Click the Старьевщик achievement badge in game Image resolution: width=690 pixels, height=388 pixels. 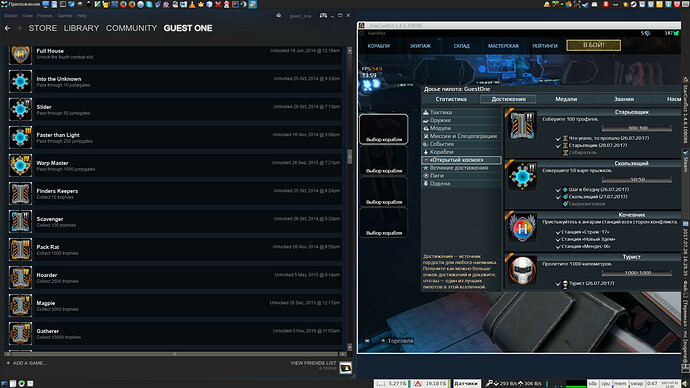click(x=522, y=125)
